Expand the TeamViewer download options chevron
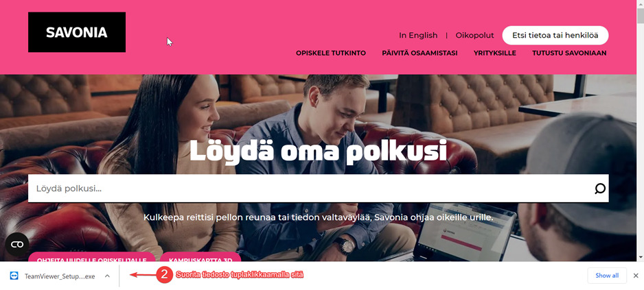Screen dimensions: 644x290 107,276
